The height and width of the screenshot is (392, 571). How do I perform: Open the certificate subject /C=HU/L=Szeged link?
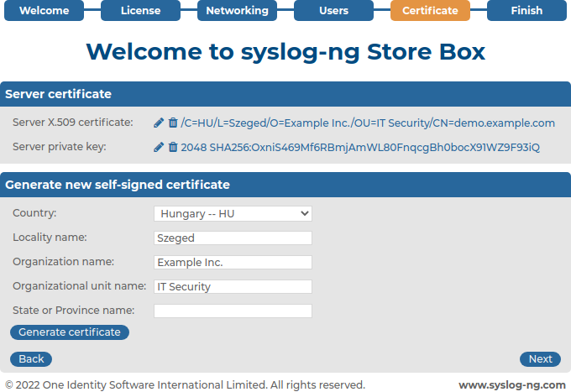pyautogui.click(x=368, y=123)
